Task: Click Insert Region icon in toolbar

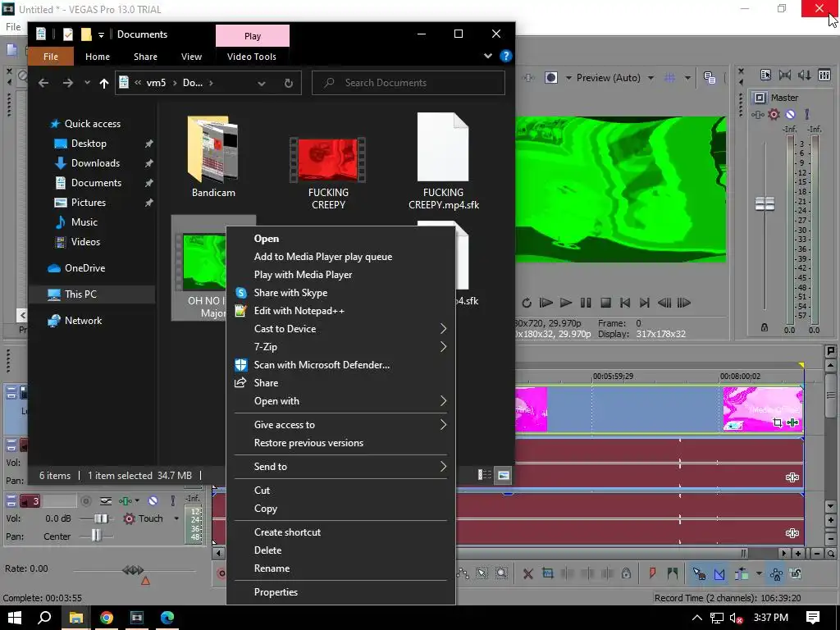Action: (673, 573)
